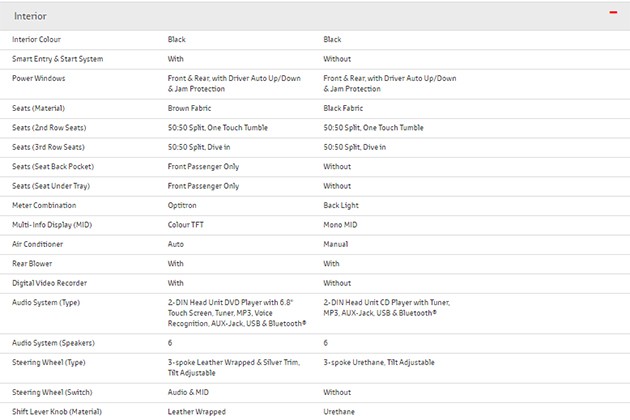This screenshot has height=420, width=630.
Task: Click the Auto air conditioner value
Action: 176,244
